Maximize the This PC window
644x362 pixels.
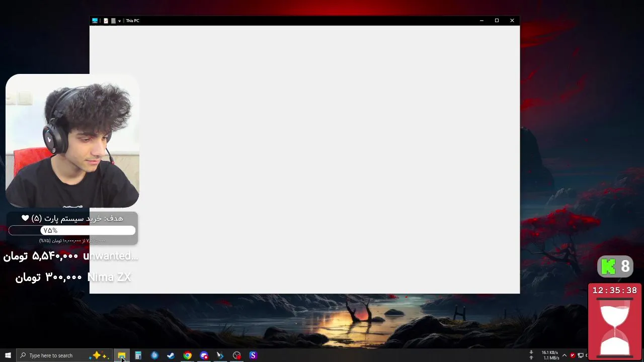(x=497, y=21)
